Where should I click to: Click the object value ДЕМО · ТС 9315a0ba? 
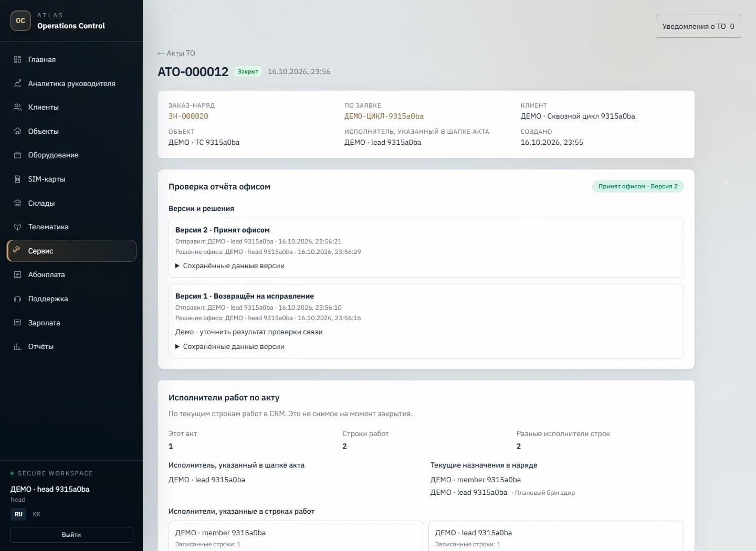coord(204,142)
